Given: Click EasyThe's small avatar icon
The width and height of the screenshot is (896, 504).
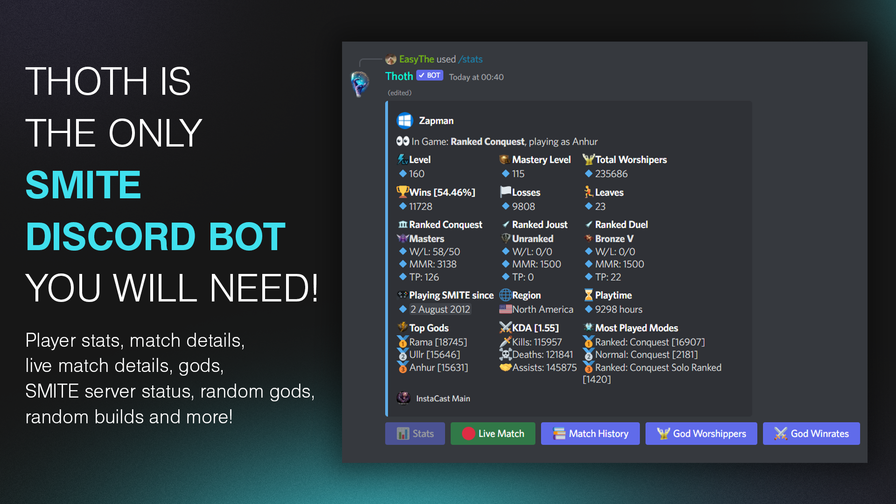Looking at the screenshot, I should 391,59.
